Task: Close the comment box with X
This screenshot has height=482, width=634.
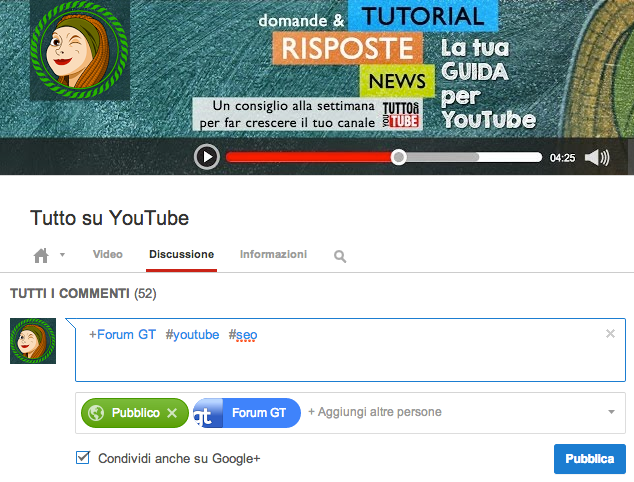Action: (x=610, y=334)
